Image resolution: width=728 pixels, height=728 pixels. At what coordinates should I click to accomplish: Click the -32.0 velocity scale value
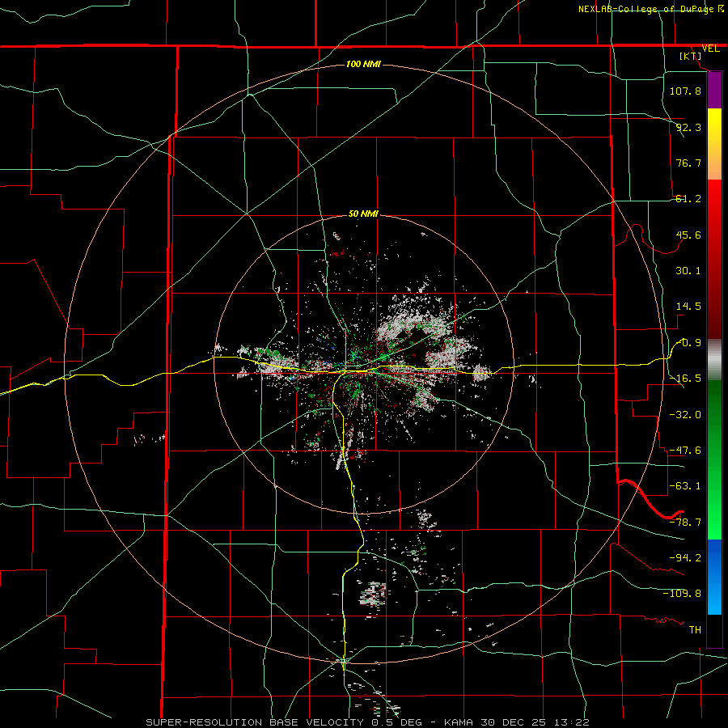coord(685,415)
